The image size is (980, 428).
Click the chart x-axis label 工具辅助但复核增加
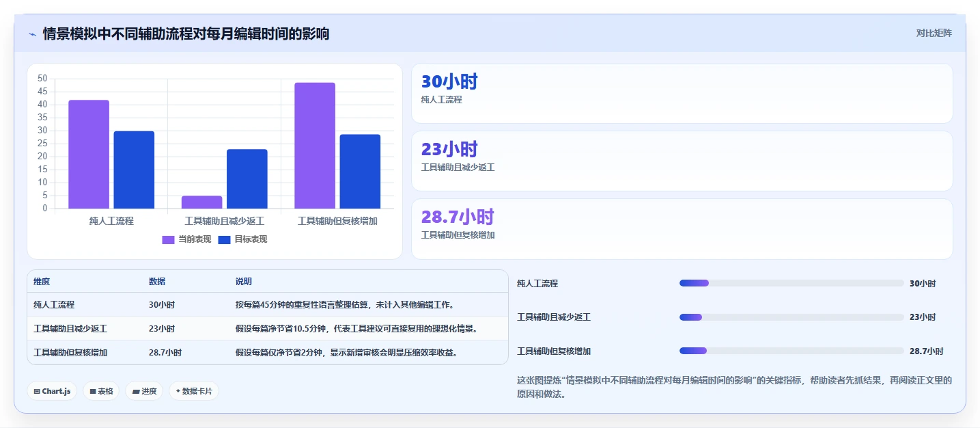[x=337, y=221]
